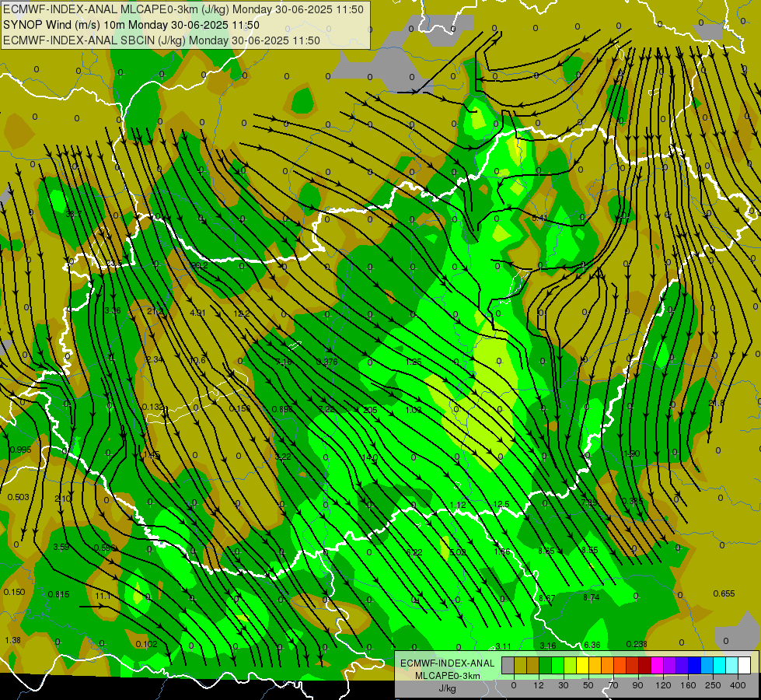Viewport: 761px width, 700px height.
Task: Click the legend tick value '250'
Action: click(713, 685)
